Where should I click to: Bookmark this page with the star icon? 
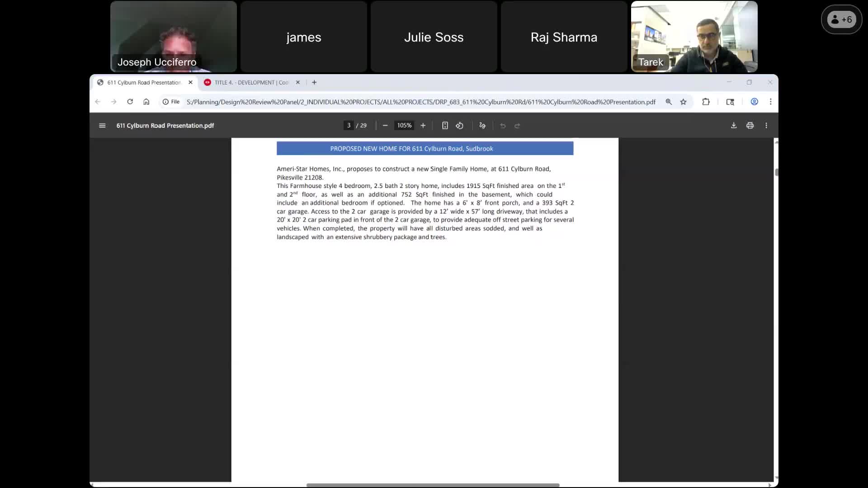683,102
